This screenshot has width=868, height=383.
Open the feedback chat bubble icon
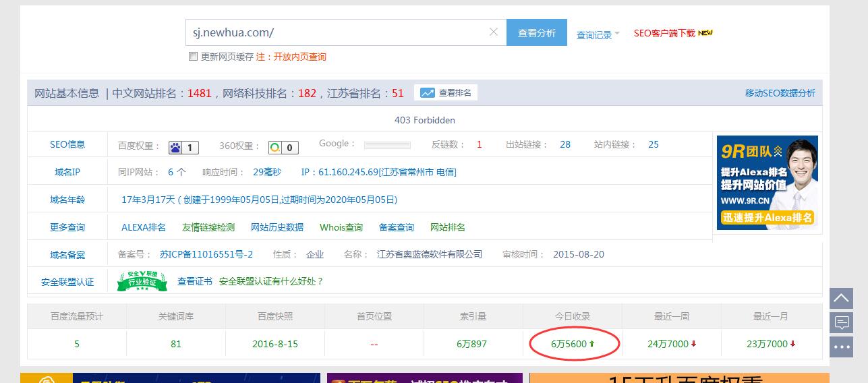pos(841,323)
